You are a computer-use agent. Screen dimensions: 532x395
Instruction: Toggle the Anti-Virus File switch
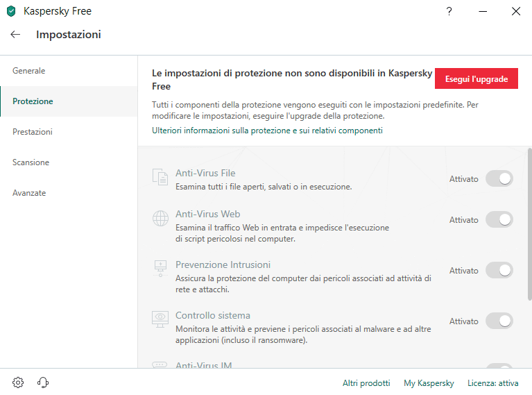499,178
